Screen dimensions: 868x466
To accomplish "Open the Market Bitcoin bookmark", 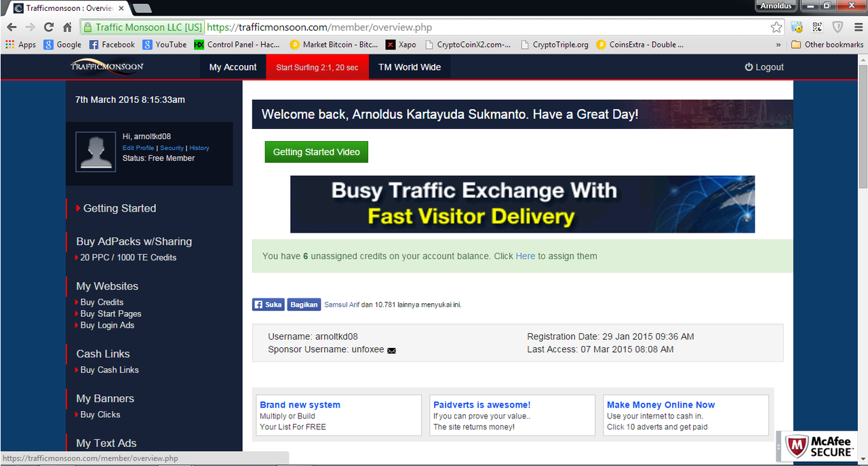I will click(334, 45).
